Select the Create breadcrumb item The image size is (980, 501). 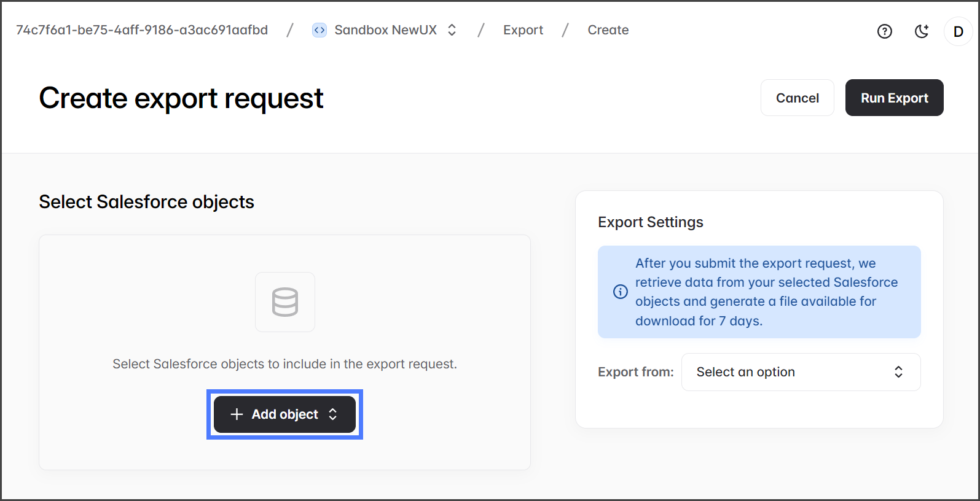point(608,30)
